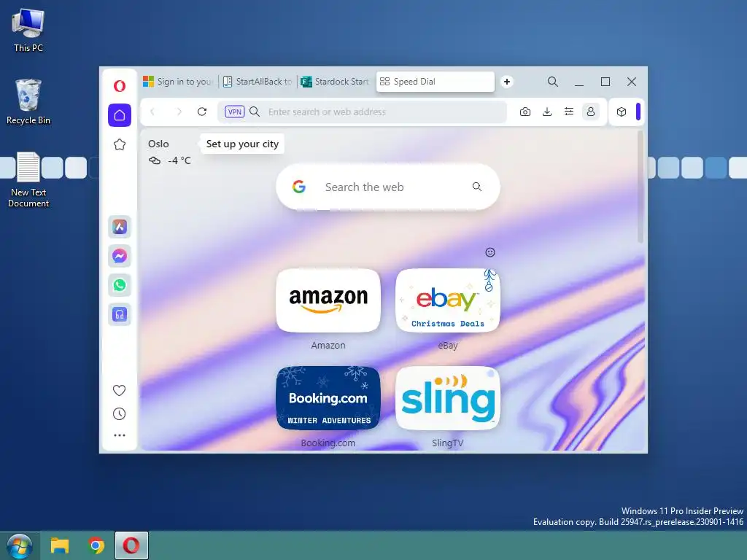The width and height of the screenshot is (747, 560).
Task: Open Easy Setup sliders icon
Action: [x=569, y=112]
